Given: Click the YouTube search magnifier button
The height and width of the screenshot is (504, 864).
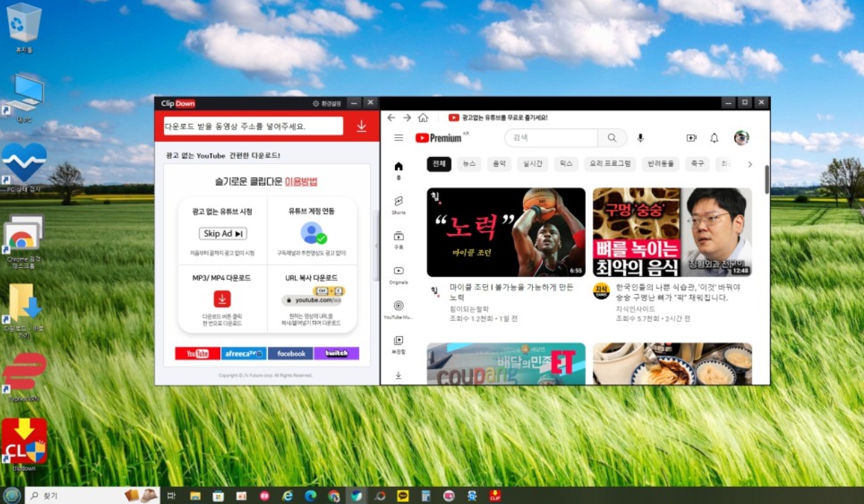Looking at the screenshot, I should (612, 138).
